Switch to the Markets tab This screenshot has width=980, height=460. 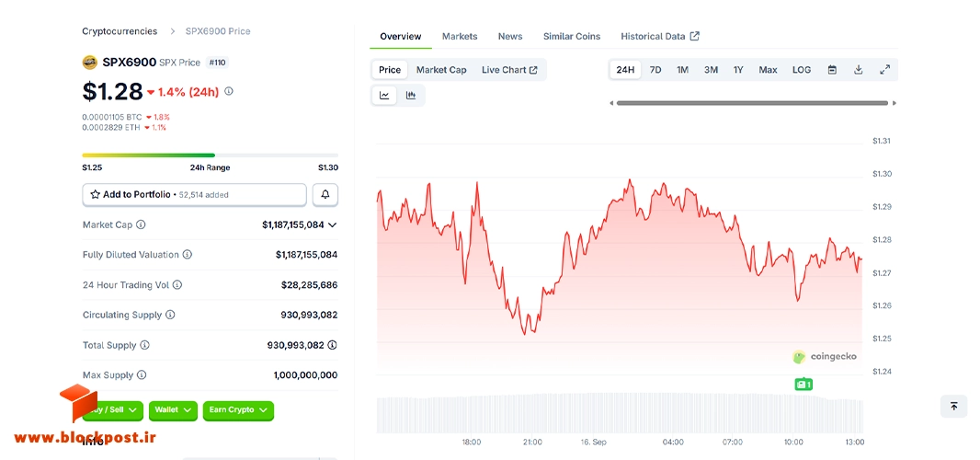(460, 36)
